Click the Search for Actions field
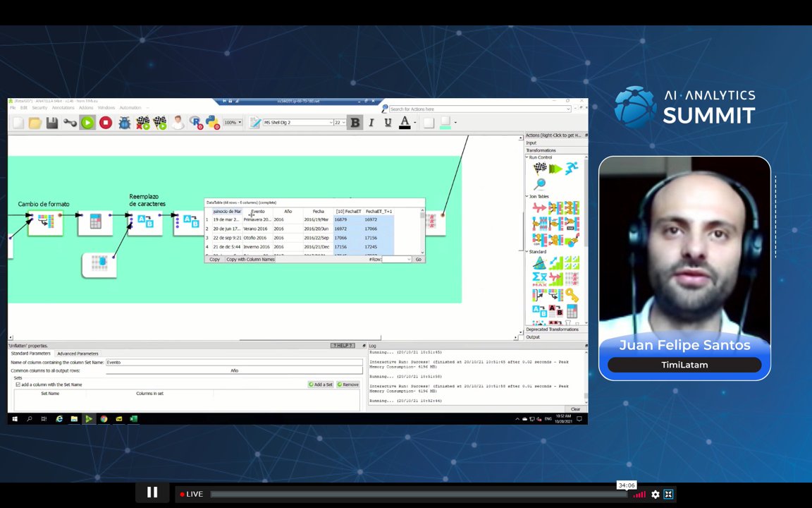 point(480,109)
